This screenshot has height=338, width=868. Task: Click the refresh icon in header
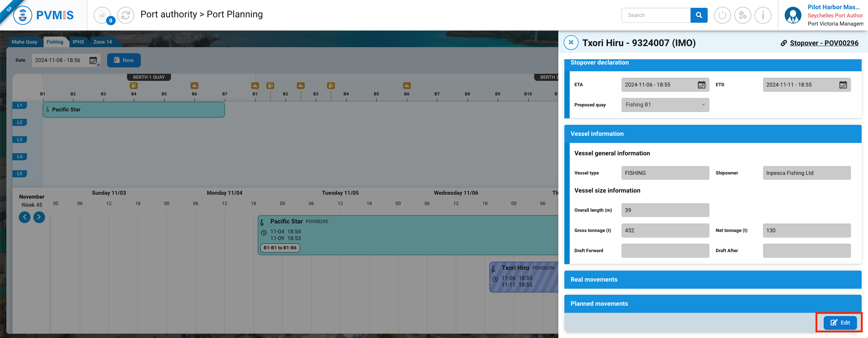click(125, 15)
